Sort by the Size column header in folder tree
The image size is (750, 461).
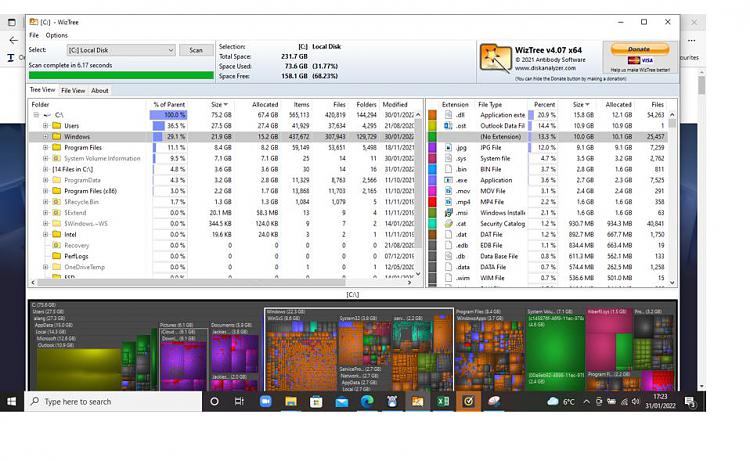point(219,104)
